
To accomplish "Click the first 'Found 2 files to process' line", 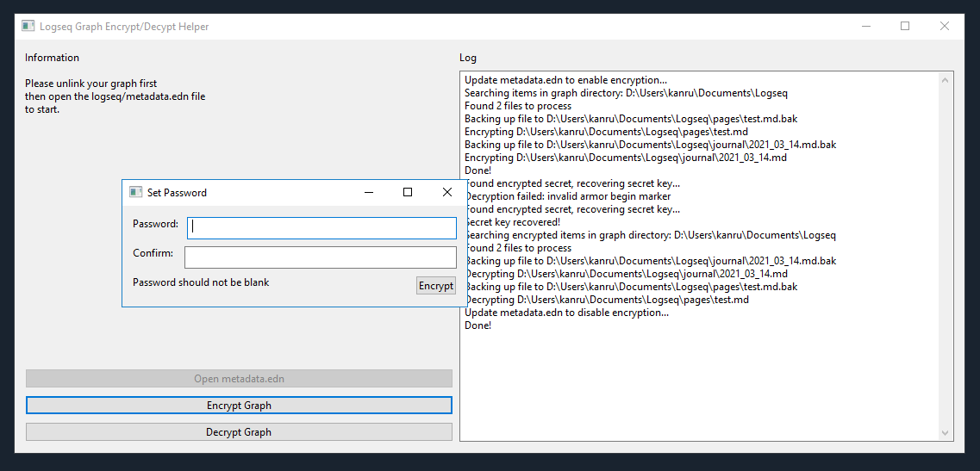I will click(x=518, y=106).
